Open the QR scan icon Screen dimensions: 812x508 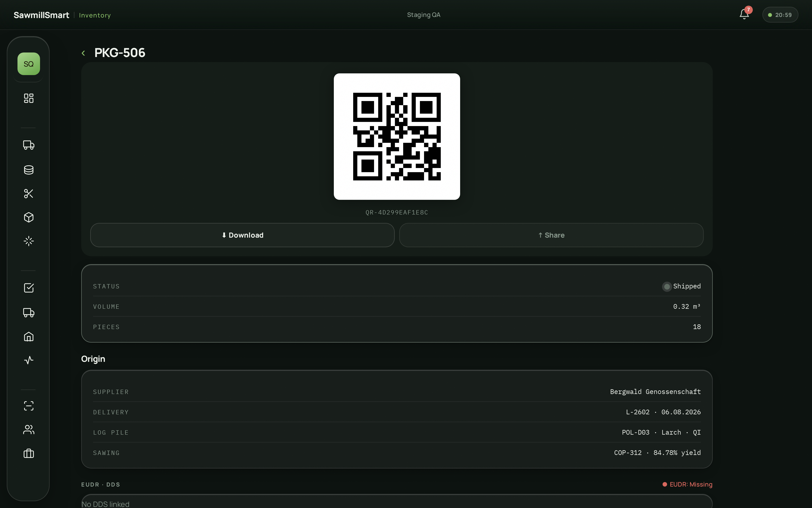click(29, 406)
